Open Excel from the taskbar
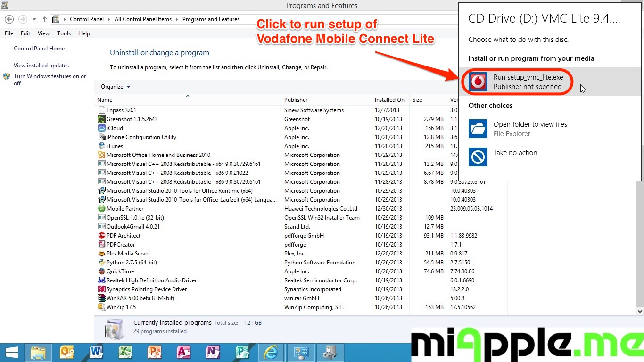The height and width of the screenshot is (362, 644). (x=125, y=352)
